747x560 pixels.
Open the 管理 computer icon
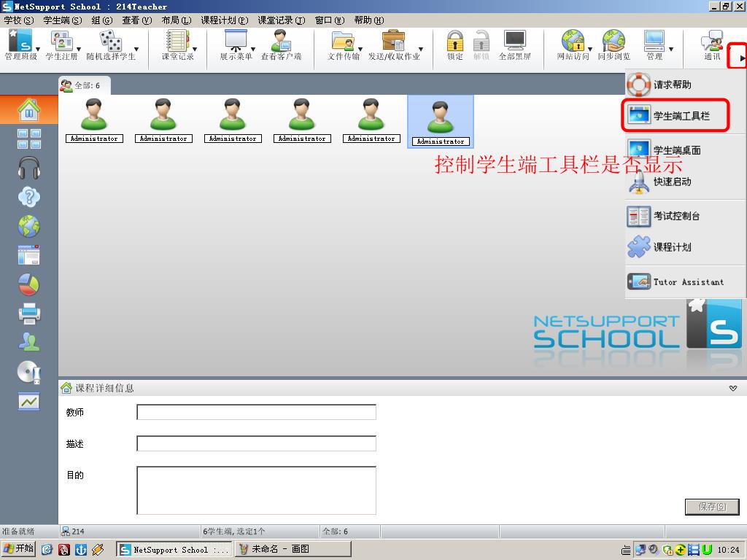pos(654,44)
